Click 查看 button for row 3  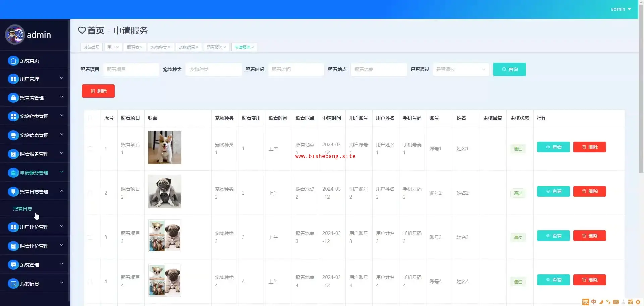pyautogui.click(x=553, y=236)
